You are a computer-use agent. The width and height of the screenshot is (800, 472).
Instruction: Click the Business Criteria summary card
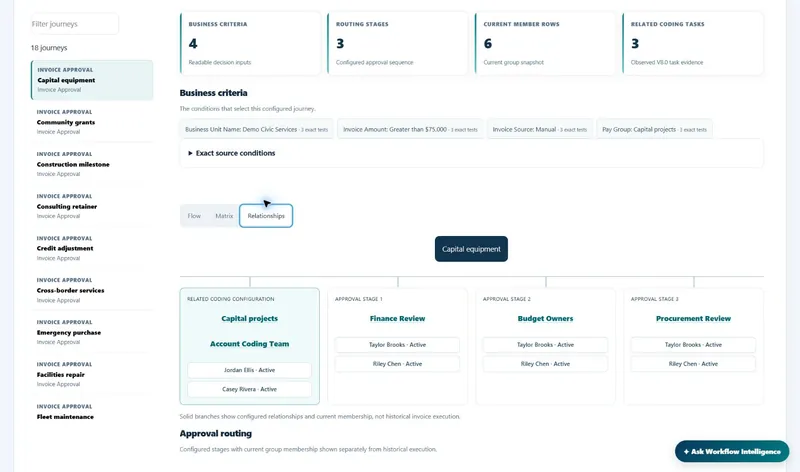coord(250,43)
